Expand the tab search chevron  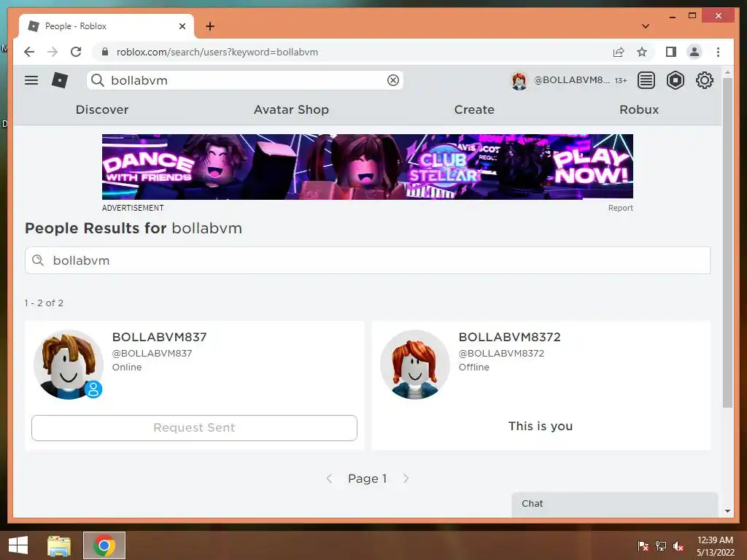[646, 26]
